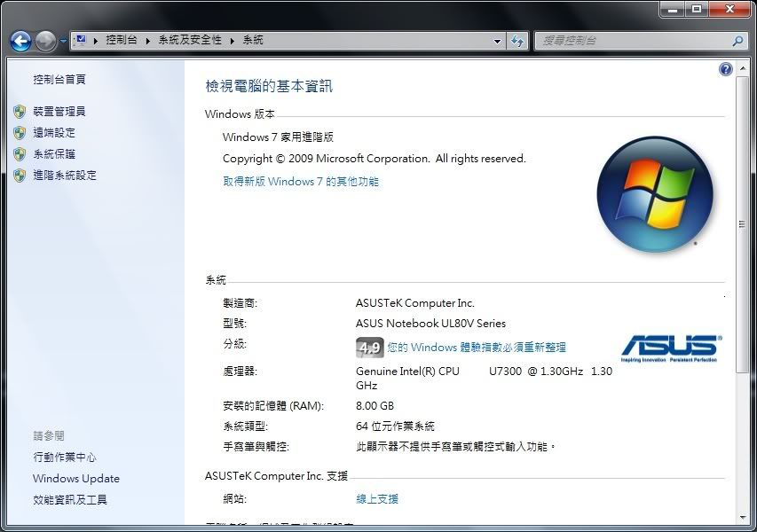Expand arrow after address bar computer icon
The image size is (757, 532).
tap(96, 41)
